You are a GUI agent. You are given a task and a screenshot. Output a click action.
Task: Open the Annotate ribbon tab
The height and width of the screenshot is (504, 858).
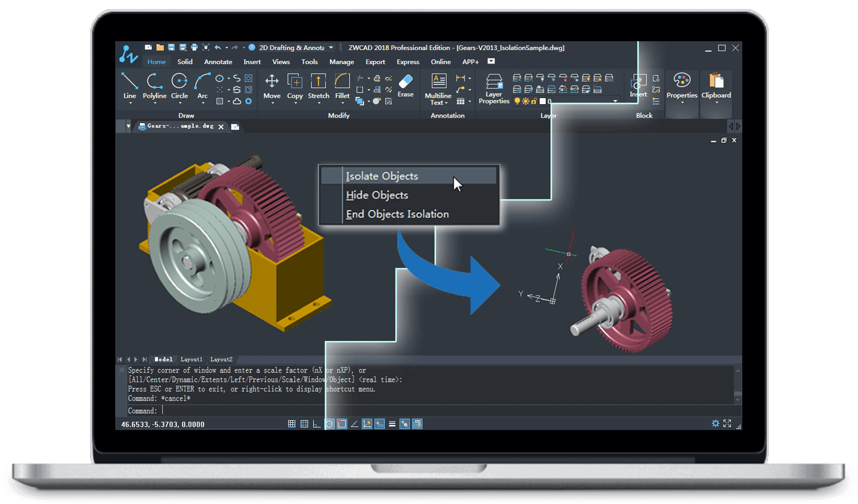point(218,62)
